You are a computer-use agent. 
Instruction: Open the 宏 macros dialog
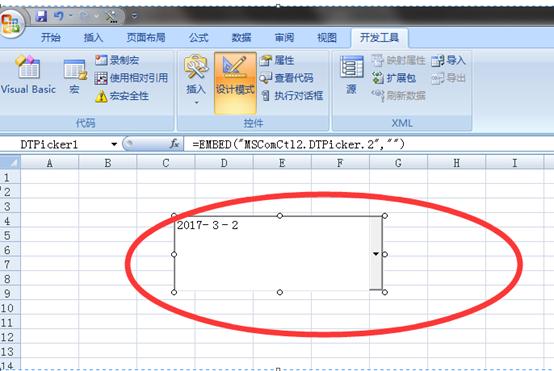point(75,77)
